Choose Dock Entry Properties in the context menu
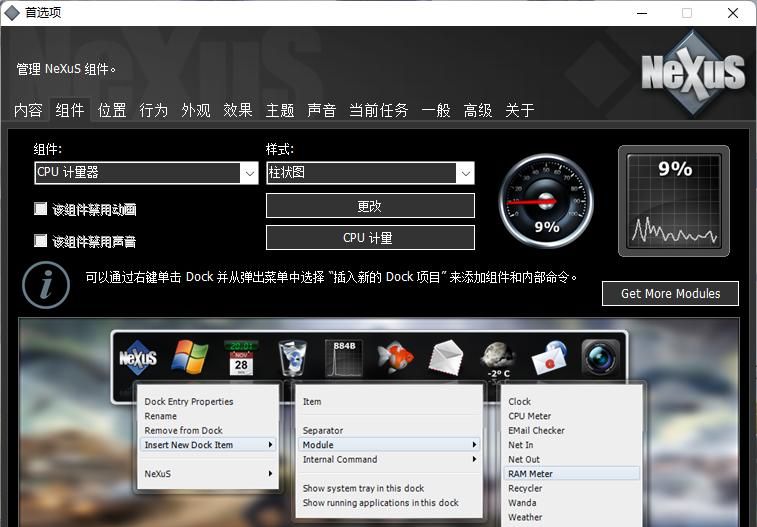This screenshot has width=757, height=527. tap(189, 402)
